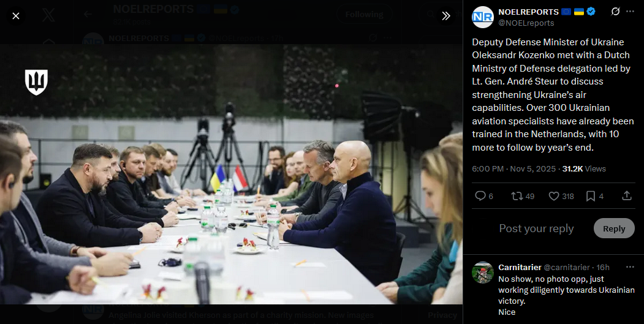This screenshot has height=324, width=644.
Task: Open the post's three-dot more menu
Action: click(630, 12)
